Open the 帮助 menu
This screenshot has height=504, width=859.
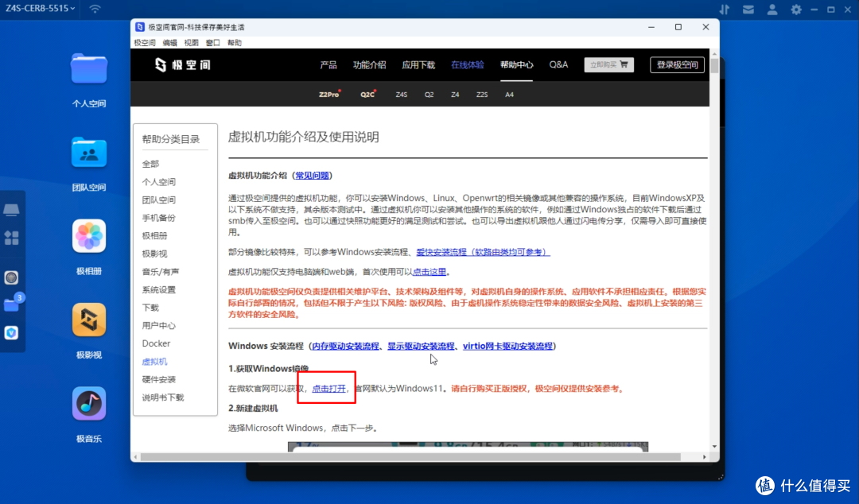coord(235,43)
